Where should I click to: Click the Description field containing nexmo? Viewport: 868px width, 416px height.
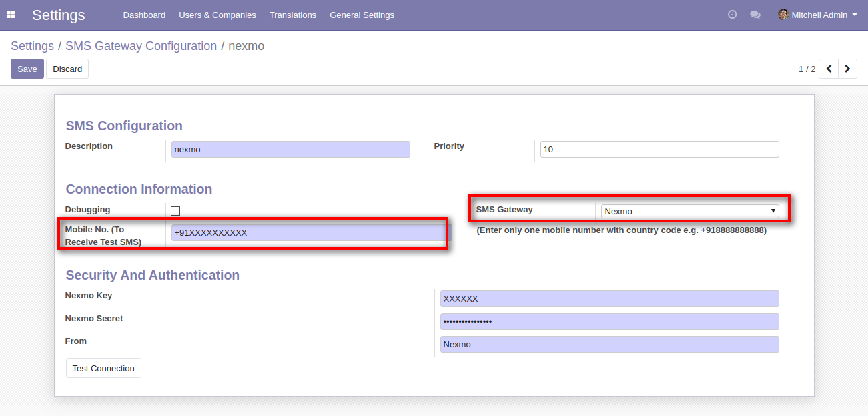[x=290, y=150]
